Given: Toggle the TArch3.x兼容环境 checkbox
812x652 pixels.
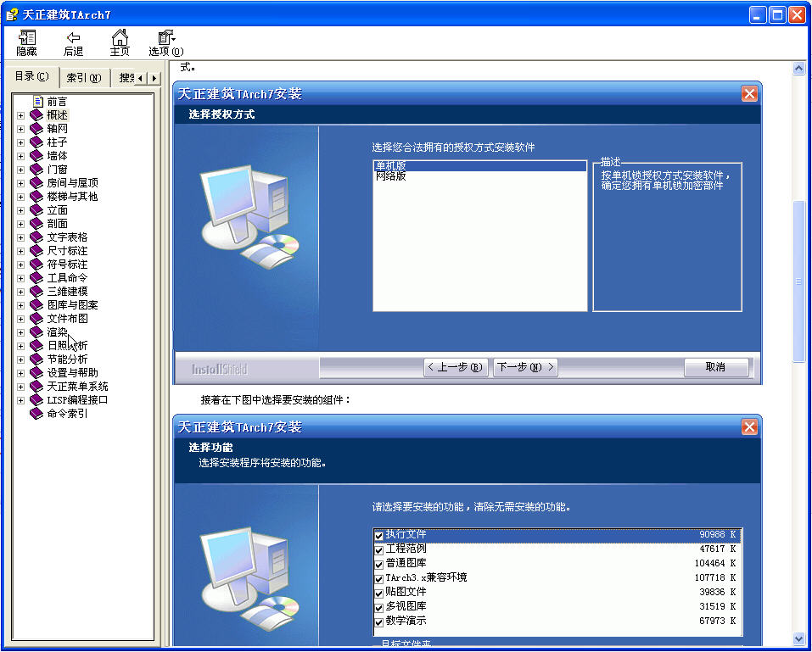Looking at the screenshot, I should pos(378,578).
